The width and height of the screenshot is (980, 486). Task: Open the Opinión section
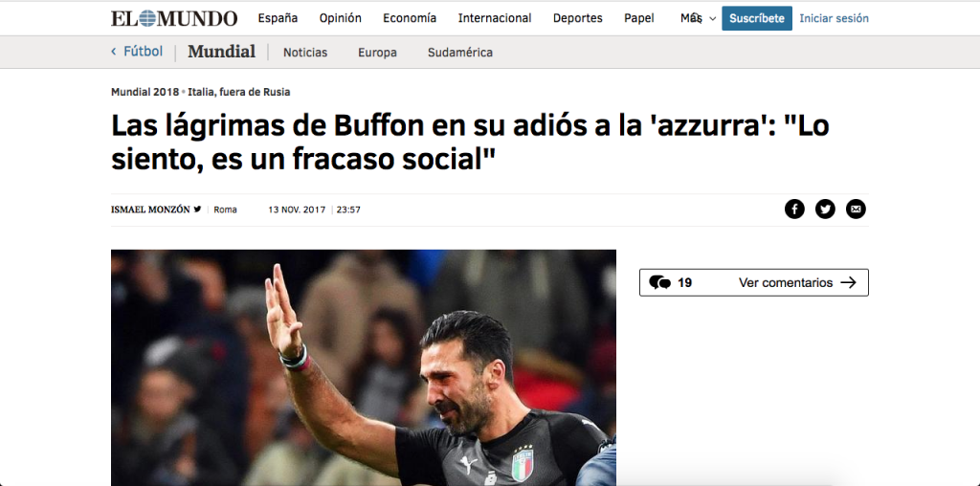(x=340, y=18)
